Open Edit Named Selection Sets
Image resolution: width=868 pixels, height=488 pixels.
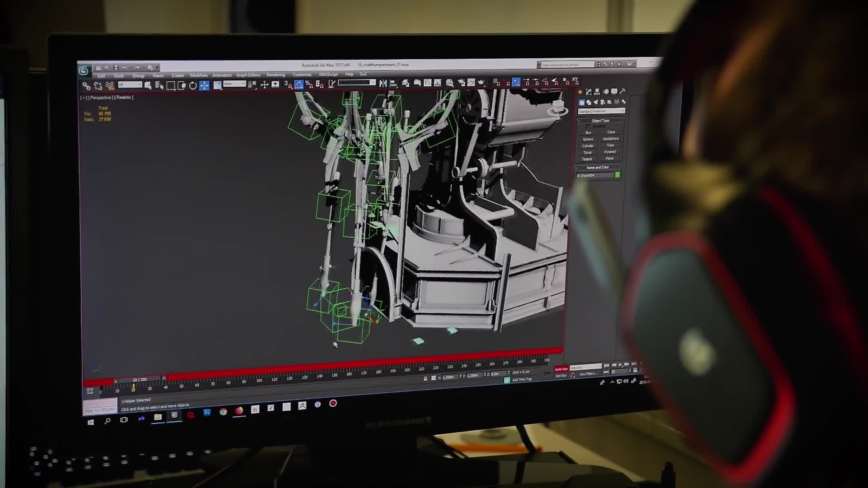point(332,84)
